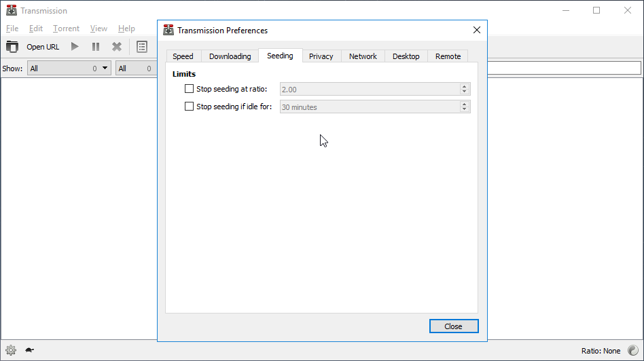Open the settings gear in the status bar

click(x=11, y=350)
